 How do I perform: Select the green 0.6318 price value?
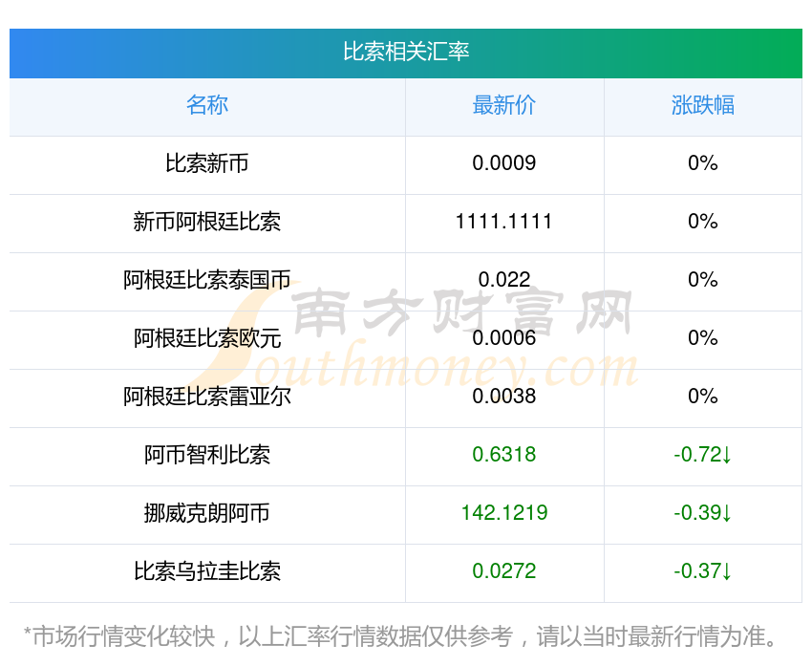point(504,455)
